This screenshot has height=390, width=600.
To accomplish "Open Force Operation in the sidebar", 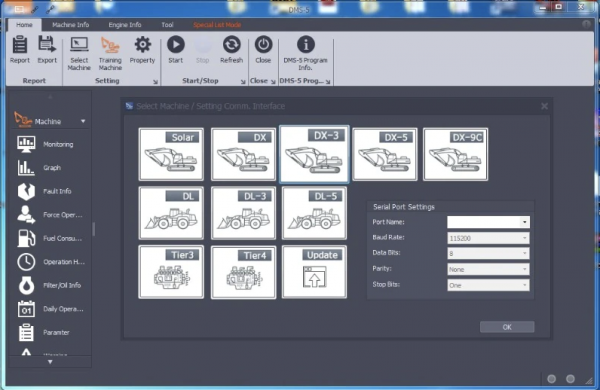I will 50,215.
